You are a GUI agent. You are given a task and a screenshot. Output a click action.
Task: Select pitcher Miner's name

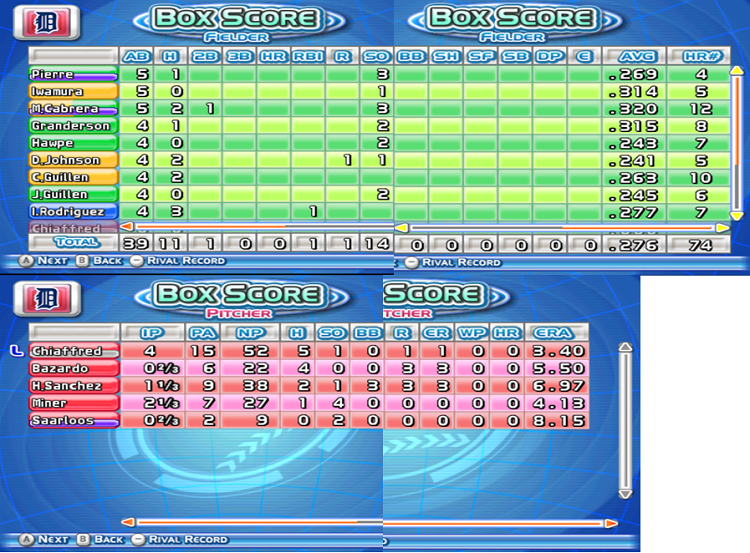pos(74,403)
